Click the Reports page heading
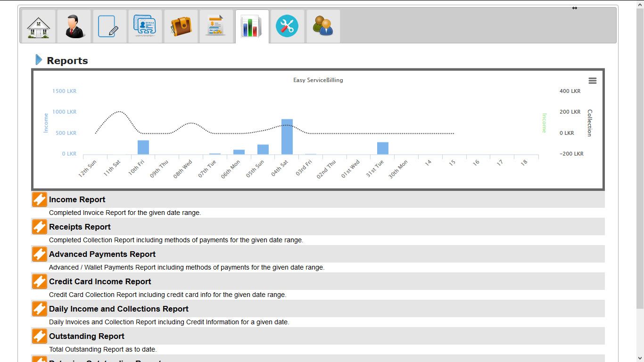Viewport: 644px width, 362px height. 67,60
